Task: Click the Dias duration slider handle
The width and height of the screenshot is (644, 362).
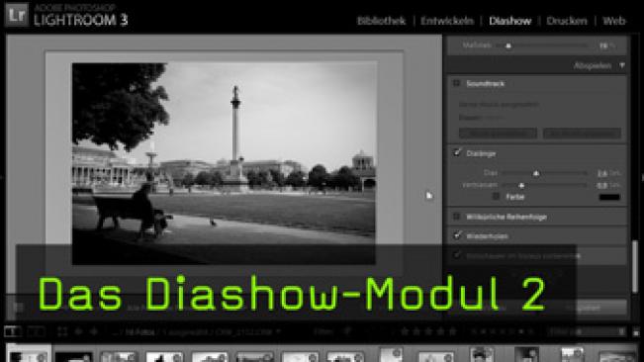Action: point(536,174)
